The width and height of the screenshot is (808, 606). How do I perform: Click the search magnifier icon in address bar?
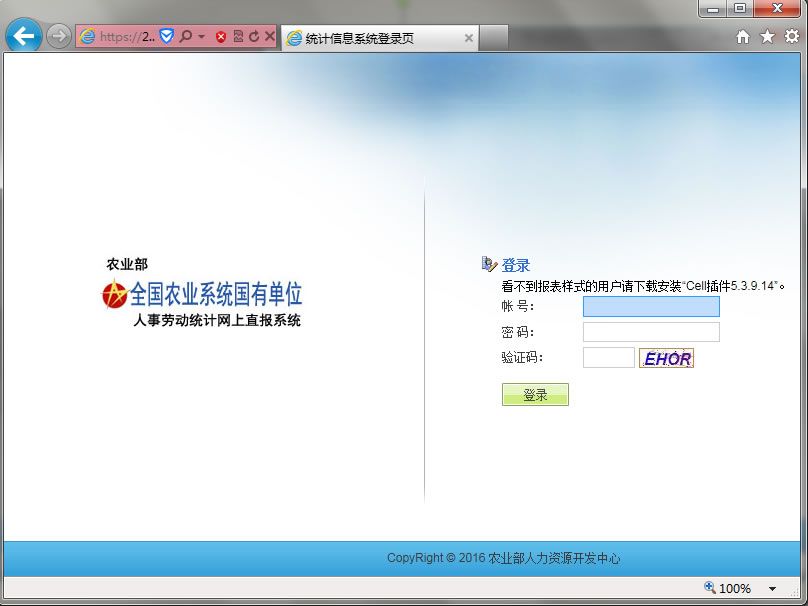(186, 37)
